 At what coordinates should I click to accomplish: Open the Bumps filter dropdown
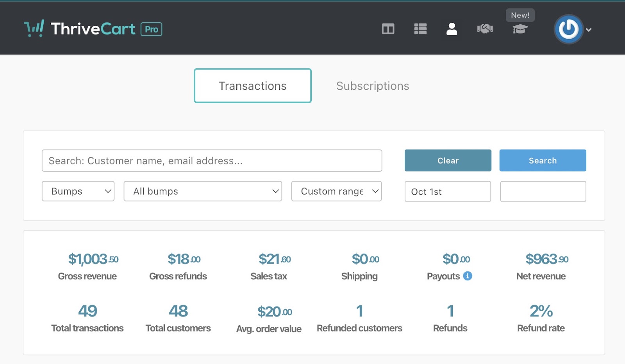point(78,191)
